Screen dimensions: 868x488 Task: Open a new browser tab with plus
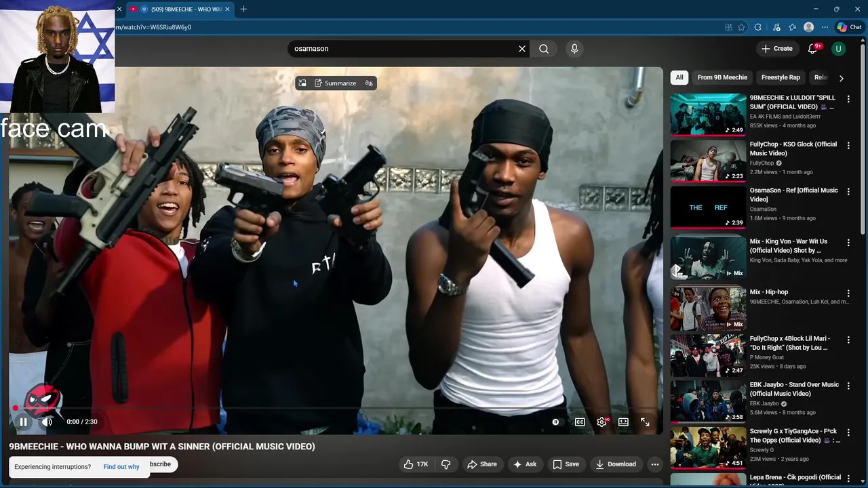click(x=243, y=9)
